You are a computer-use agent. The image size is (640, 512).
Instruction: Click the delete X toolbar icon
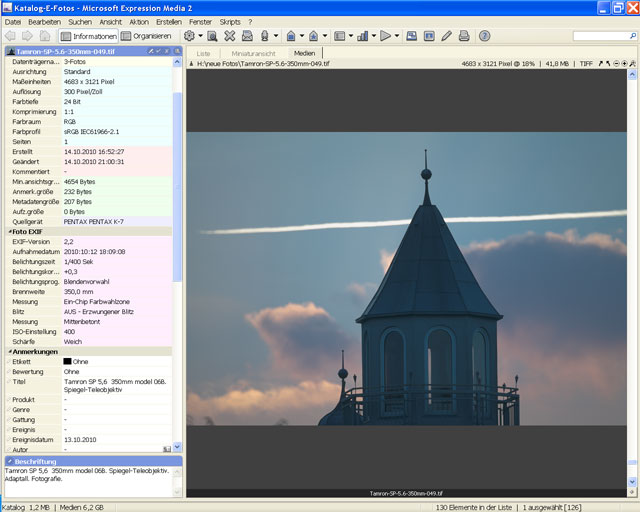pyautogui.click(x=230, y=36)
